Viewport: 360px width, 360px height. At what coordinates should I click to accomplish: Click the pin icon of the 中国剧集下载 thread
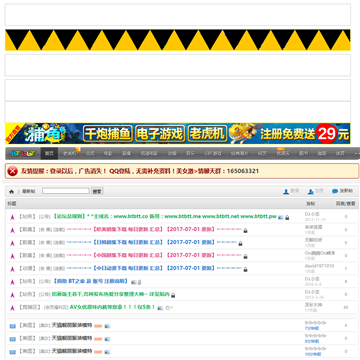pos(12,256)
